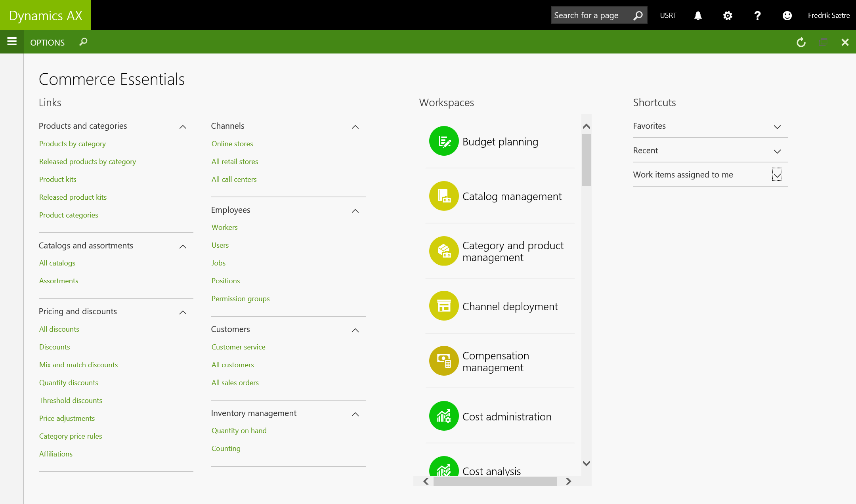Click the refresh page icon
Viewport: 856px width, 504px height.
pos(801,42)
